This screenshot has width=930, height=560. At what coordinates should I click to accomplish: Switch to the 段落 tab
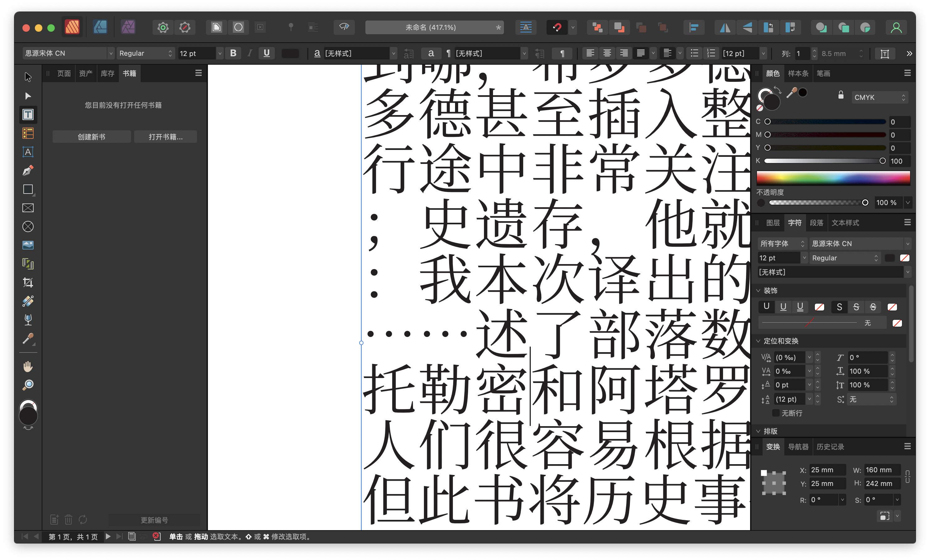pyautogui.click(x=816, y=223)
